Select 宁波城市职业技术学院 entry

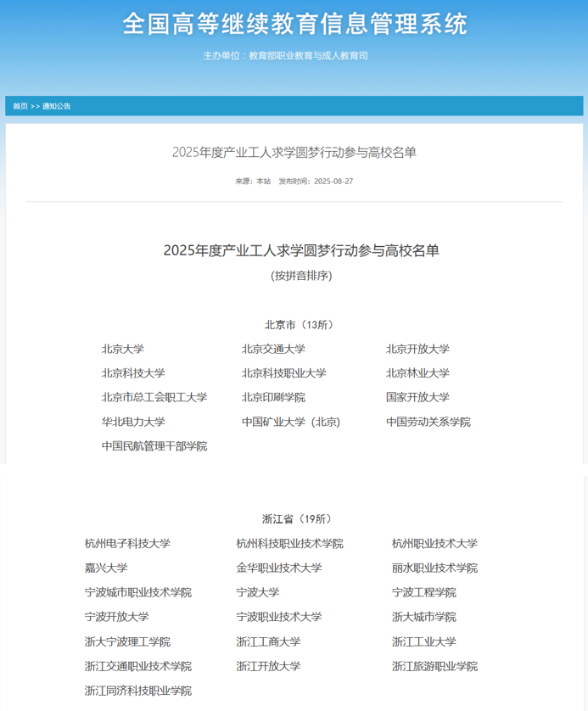click(x=138, y=592)
